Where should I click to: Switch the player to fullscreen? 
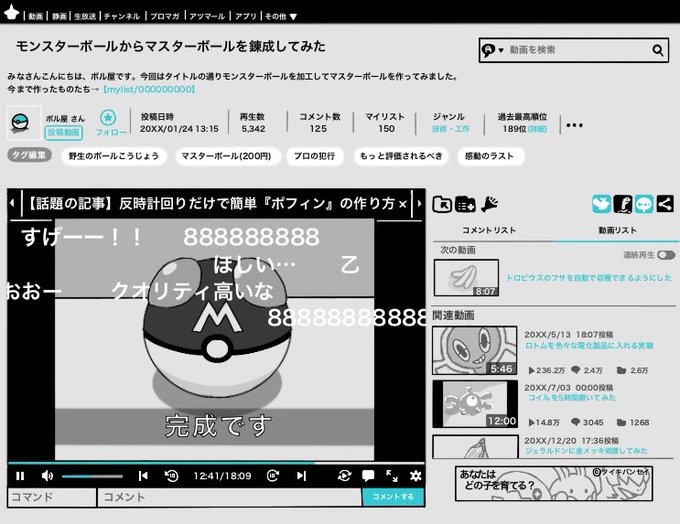(x=392, y=476)
